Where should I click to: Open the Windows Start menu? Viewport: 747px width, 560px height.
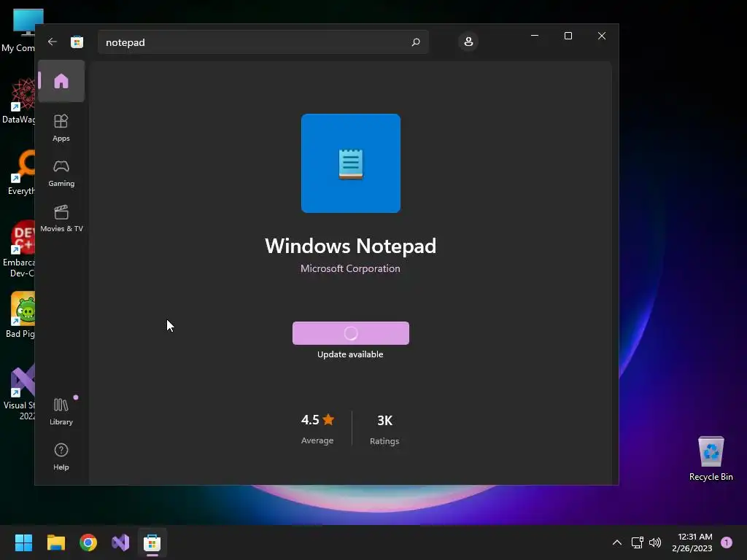[23, 542]
